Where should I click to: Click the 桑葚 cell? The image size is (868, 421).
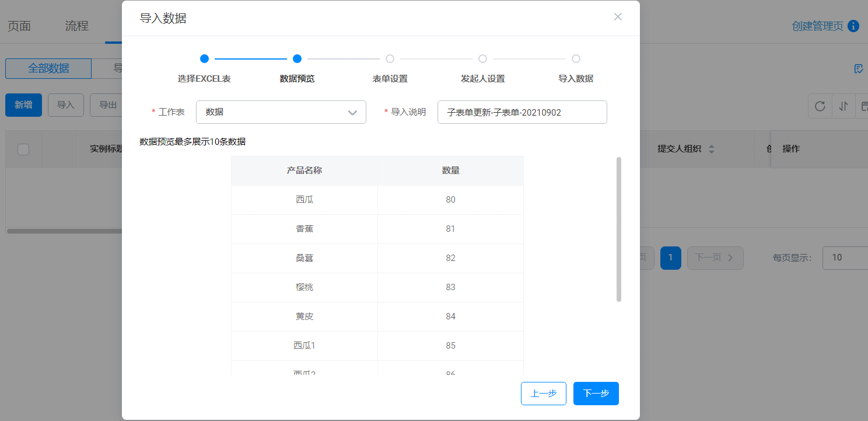pos(304,258)
